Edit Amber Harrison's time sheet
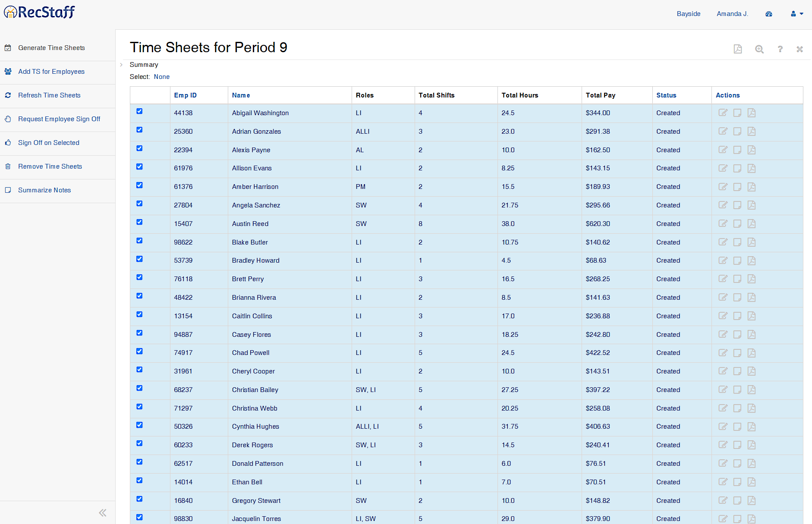812x524 pixels. pos(723,187)
